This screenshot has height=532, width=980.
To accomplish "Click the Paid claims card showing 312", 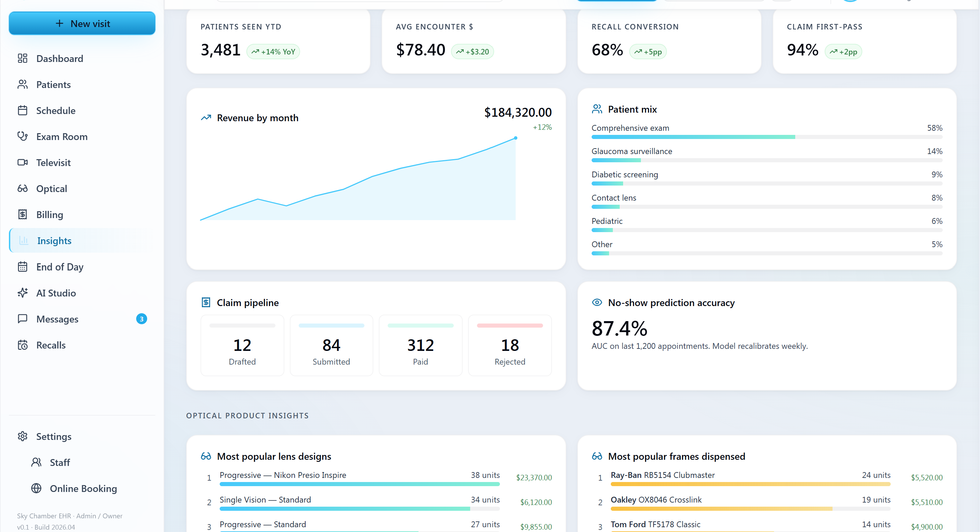I will (421, 345).
